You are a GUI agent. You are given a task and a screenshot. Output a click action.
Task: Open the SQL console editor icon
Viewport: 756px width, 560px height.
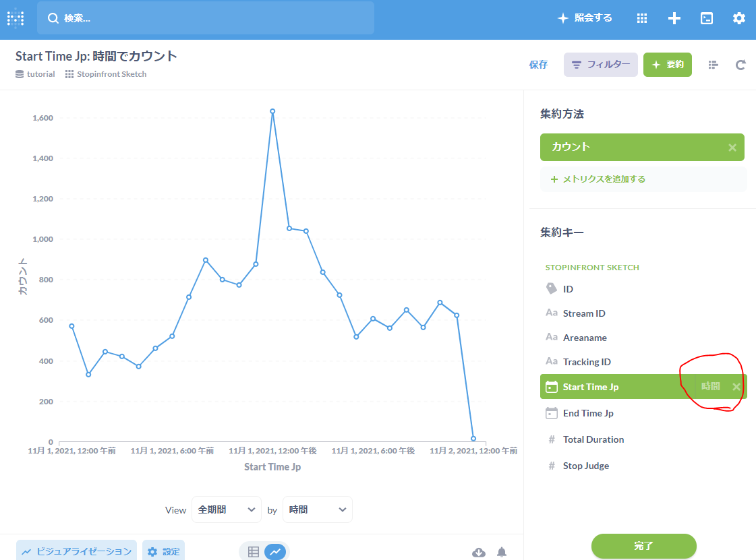pos(706,18)
